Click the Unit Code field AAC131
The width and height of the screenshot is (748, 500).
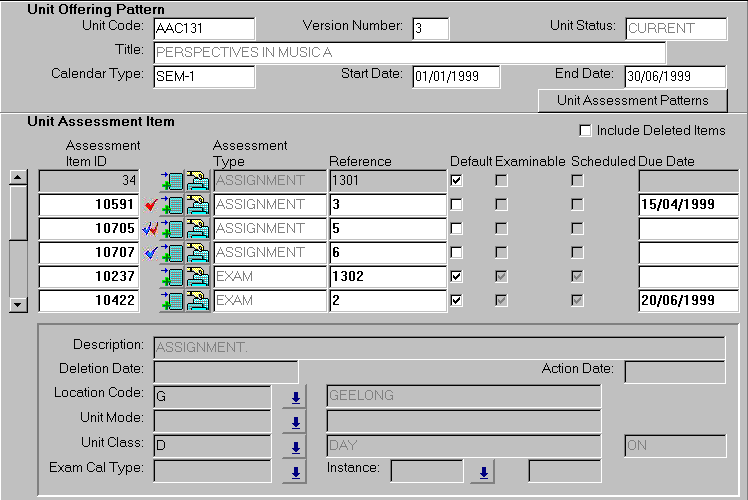pos(204,29)
